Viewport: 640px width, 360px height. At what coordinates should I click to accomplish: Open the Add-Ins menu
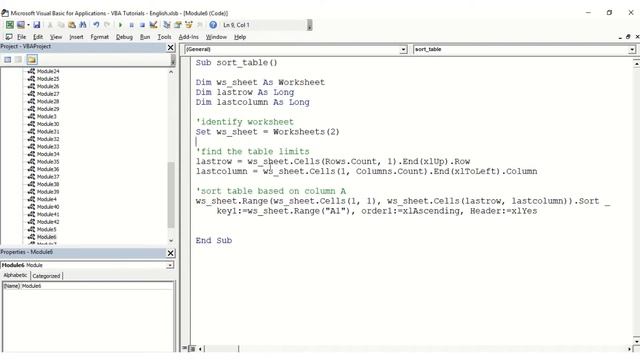click(189, 37)
